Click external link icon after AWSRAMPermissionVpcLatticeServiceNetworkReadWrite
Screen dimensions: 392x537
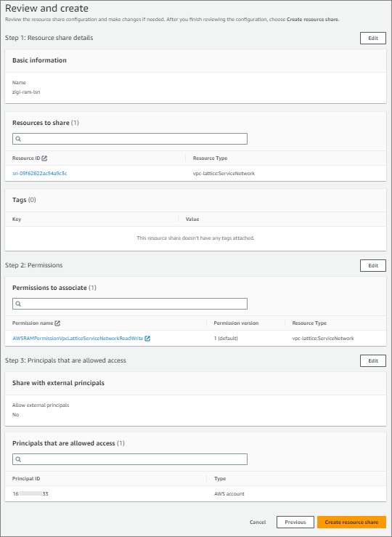coord(147,339)
